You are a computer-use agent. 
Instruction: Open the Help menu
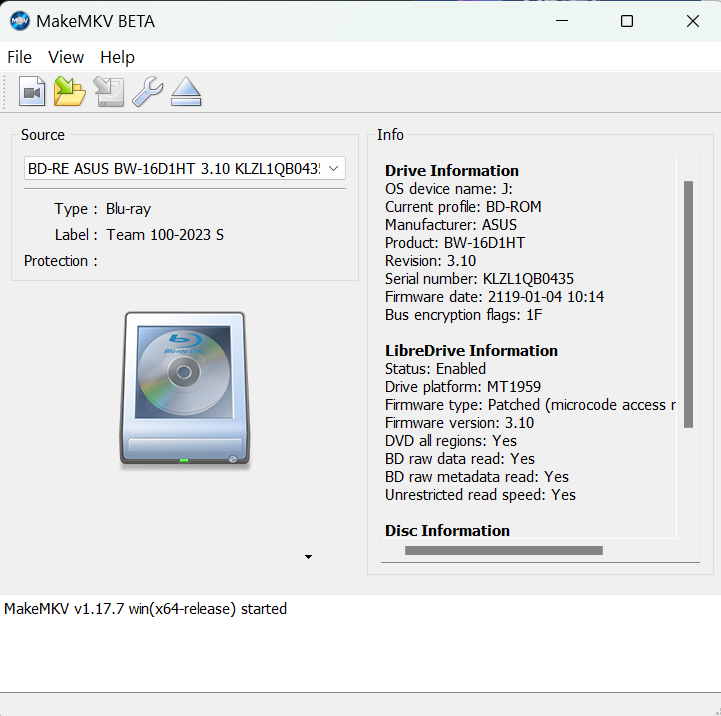117,57
